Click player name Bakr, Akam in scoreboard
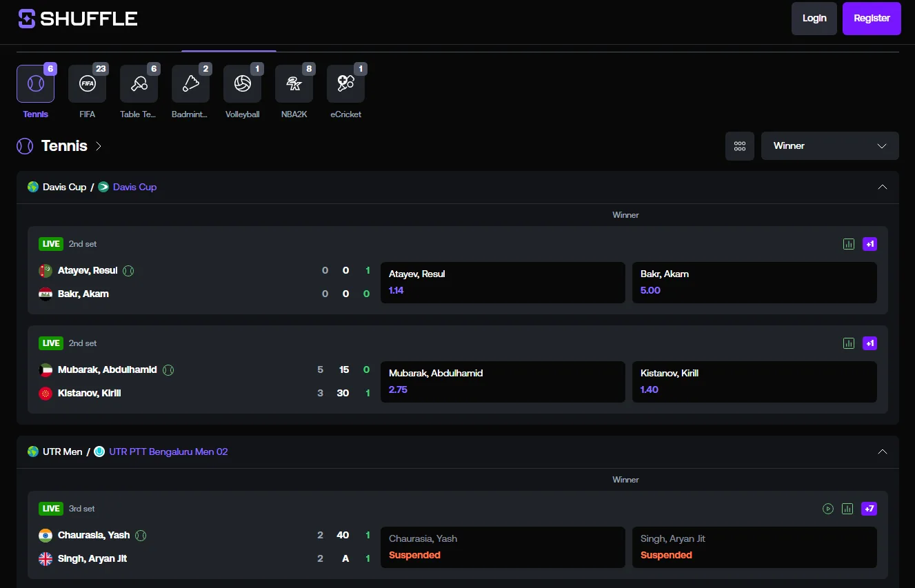 [x=83, y=294]
